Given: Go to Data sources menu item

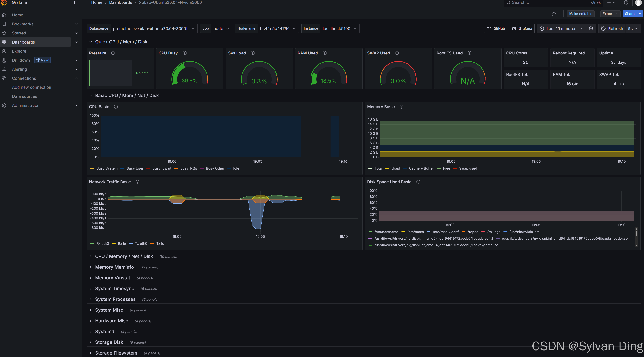Looking at the screenshot, I should tap(24, 96).
